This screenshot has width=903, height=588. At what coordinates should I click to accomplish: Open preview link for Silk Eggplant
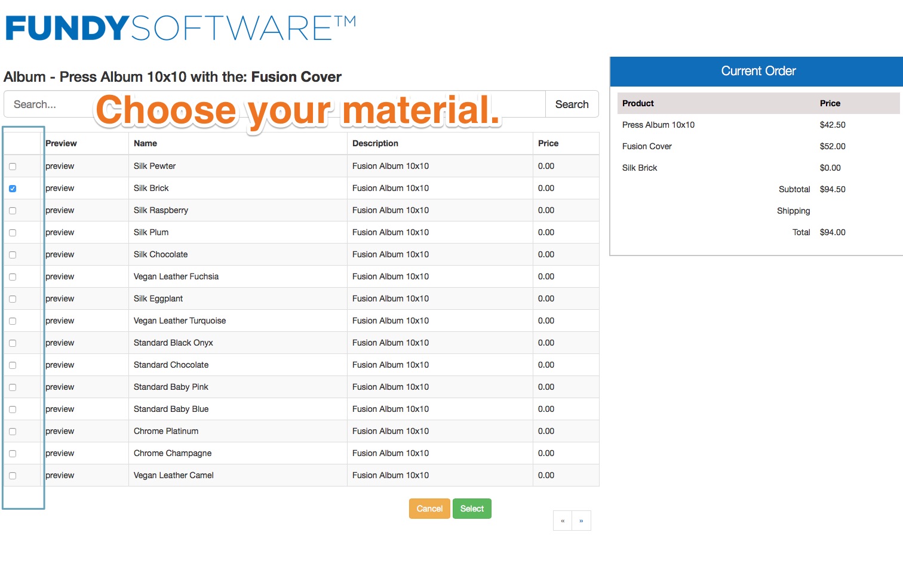(x=60, y=298)
